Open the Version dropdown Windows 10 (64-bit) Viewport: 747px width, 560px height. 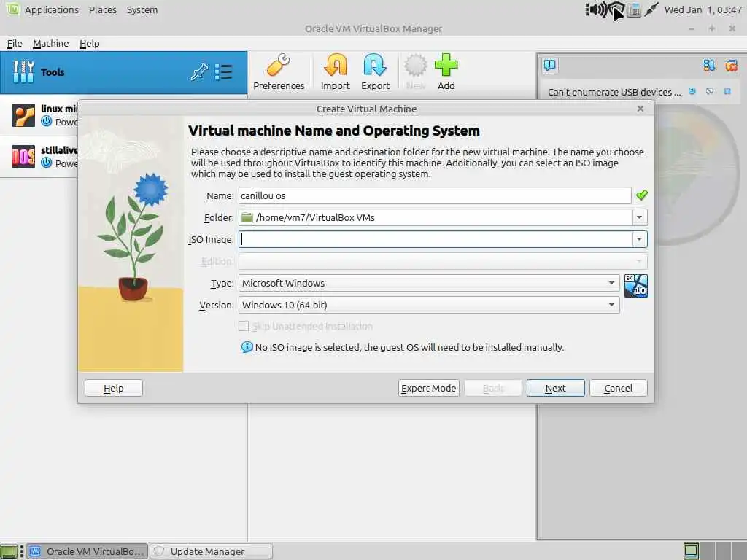(x=429, y=306)
